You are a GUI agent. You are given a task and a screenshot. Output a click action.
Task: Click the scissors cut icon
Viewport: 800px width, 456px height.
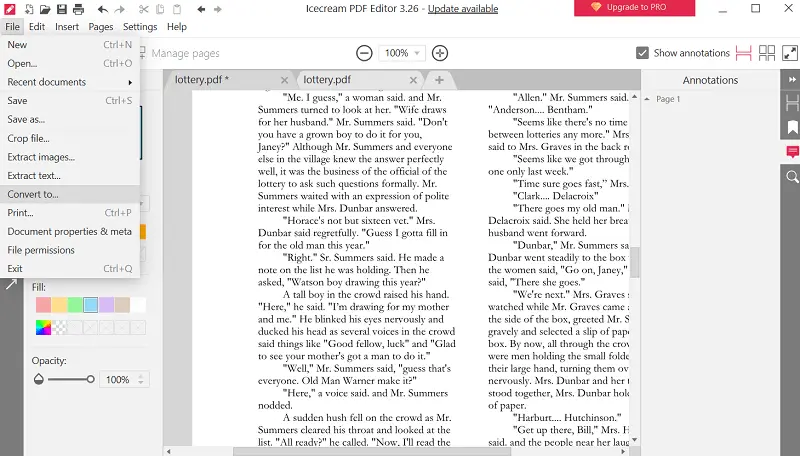(x=144, y=9)
